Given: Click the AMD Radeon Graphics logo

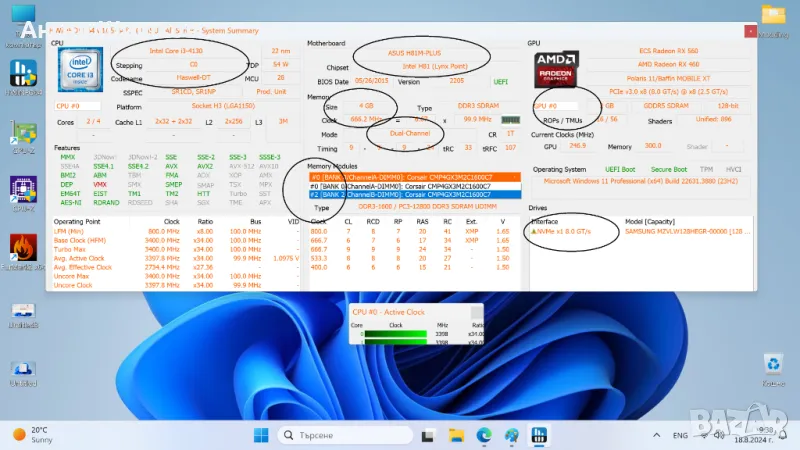Looking at the screenshot, I should [x=553, y=72].
